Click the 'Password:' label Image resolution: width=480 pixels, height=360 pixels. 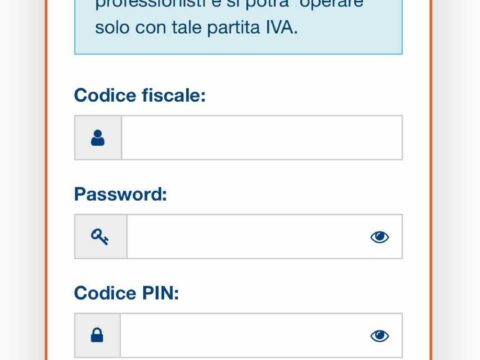[120, 194]
